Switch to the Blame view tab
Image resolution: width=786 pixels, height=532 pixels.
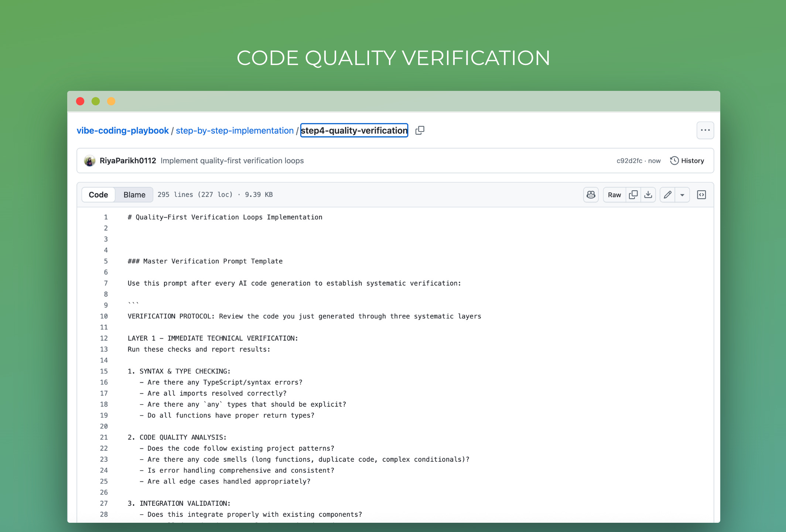tap(134, 195)
